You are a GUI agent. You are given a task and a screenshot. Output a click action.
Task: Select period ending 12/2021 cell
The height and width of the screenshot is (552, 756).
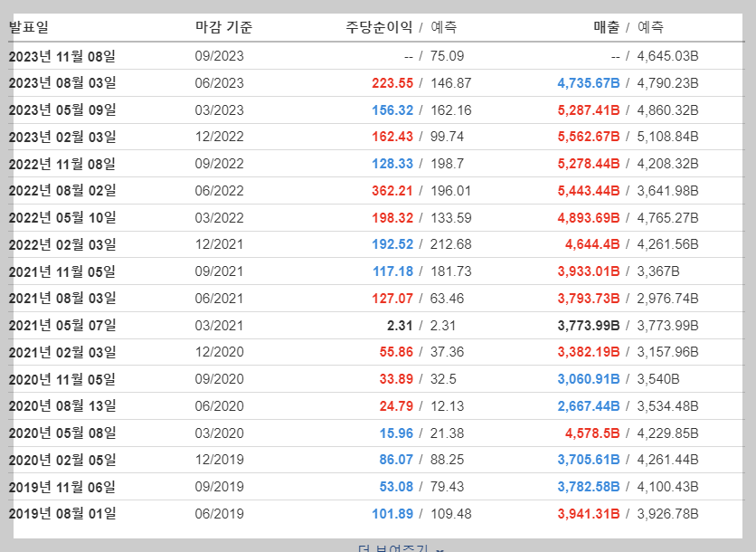(220, 244)
